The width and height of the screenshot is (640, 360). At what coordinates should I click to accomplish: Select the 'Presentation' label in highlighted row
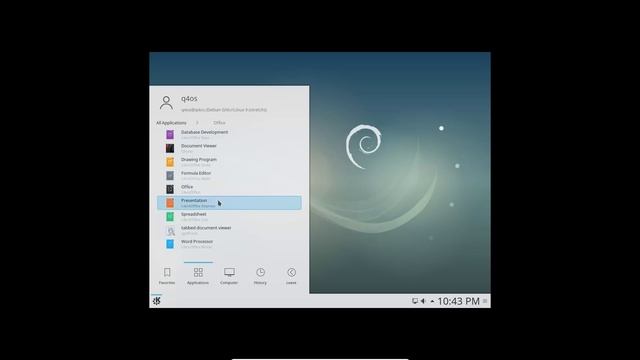[x=194, y=200]
